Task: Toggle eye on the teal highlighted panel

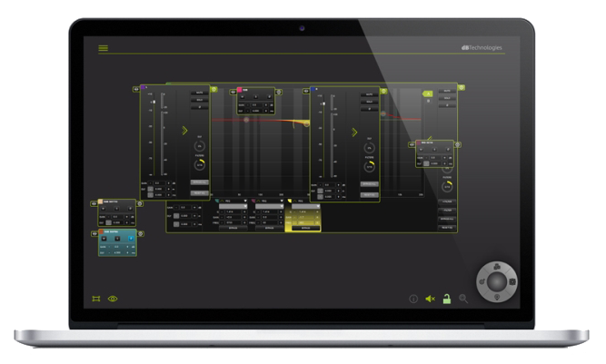Action: (94, 234)
